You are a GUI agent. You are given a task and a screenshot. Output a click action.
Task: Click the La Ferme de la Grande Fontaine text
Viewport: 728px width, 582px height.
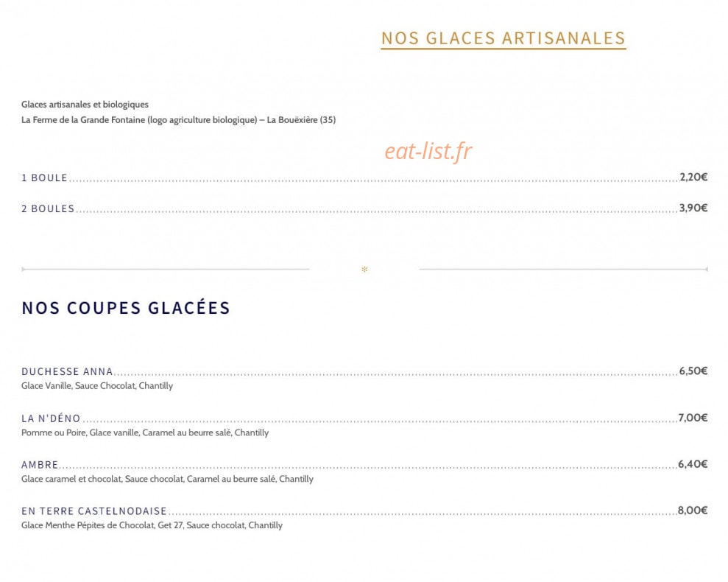(83, 120)
